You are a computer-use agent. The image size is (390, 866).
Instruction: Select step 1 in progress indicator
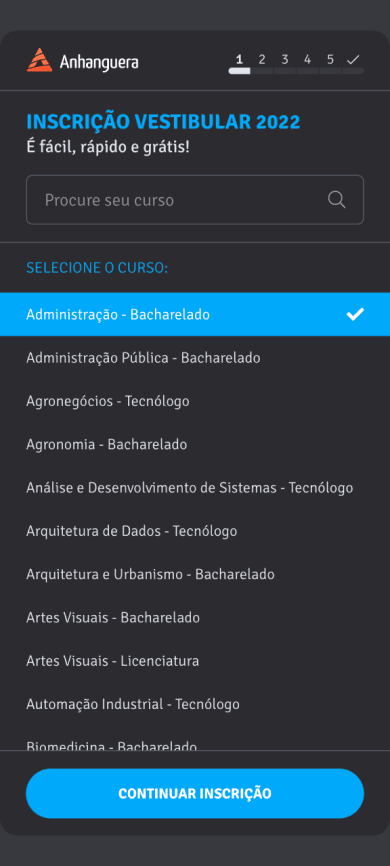[x=239, y=60]
